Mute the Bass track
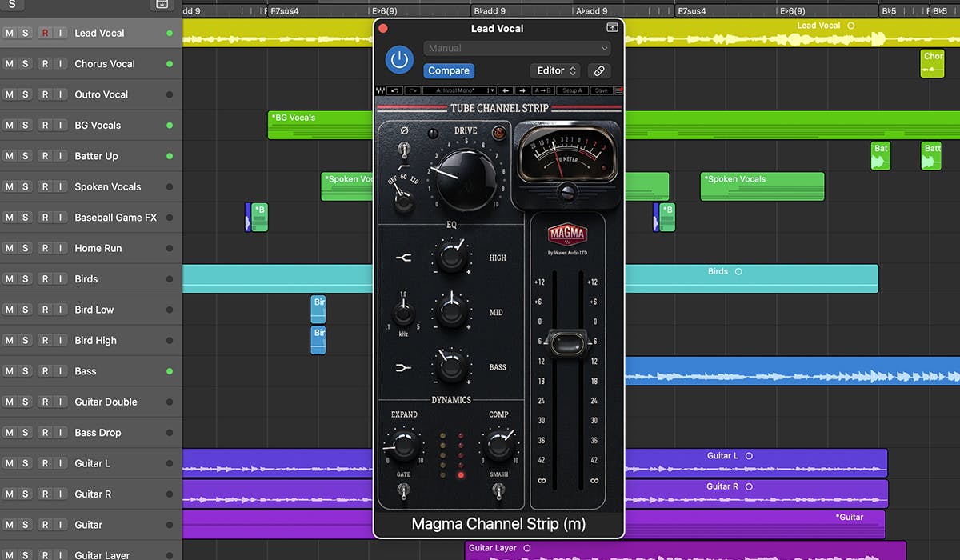Image resolution: width=960 pixels, height=560 pixels. click(10, 371)
